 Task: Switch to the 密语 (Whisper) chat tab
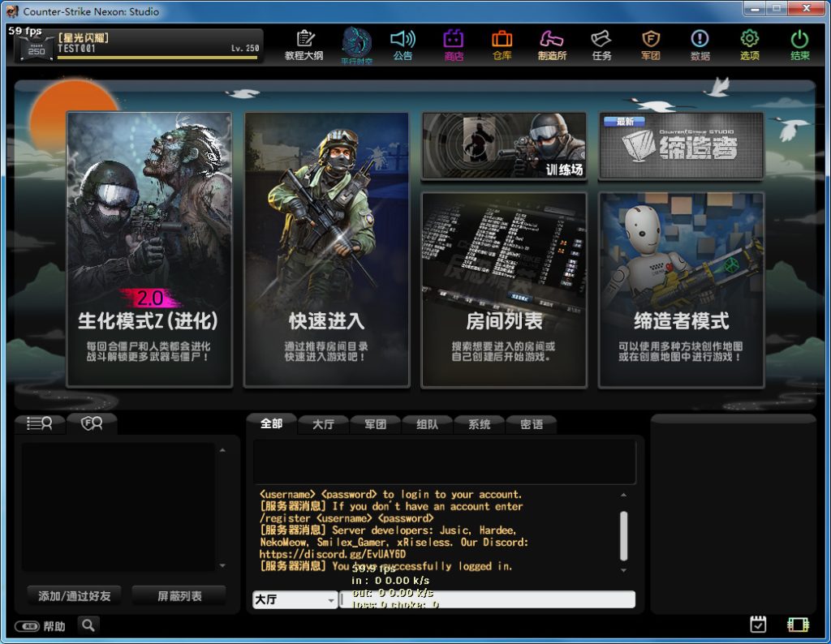(x=532, y=423)
